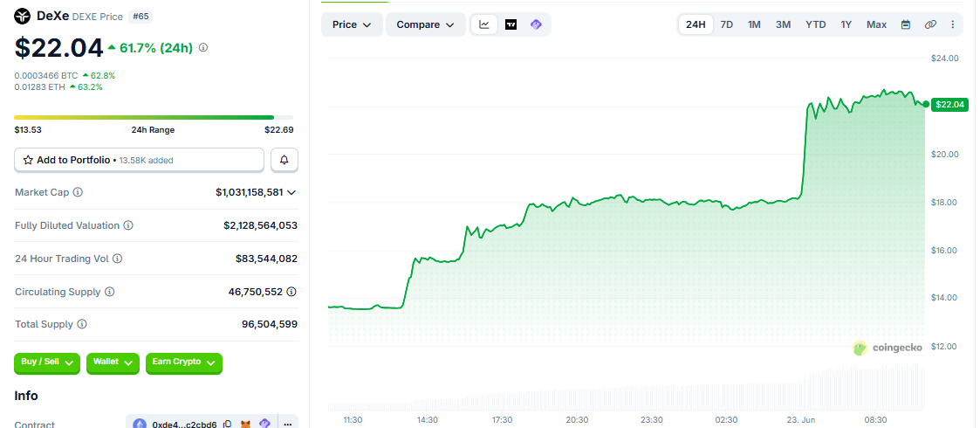Viewport: 980px width, 428px height.
Task: Open the Circulating Supply label info icon
Action: [x=109, y=292]
